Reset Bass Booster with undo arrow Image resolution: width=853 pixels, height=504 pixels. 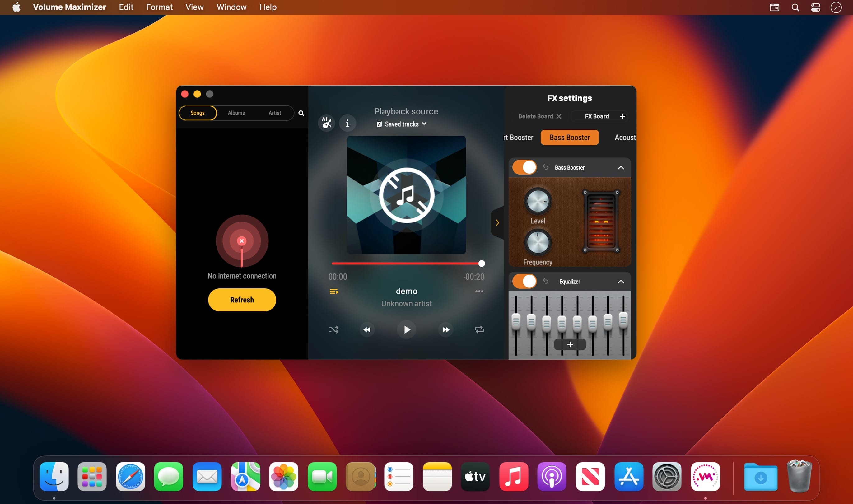coord(545,167)
